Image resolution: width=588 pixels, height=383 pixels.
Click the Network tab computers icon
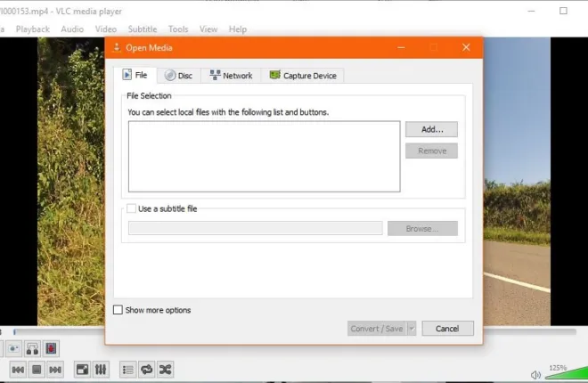tap(215, 75)
